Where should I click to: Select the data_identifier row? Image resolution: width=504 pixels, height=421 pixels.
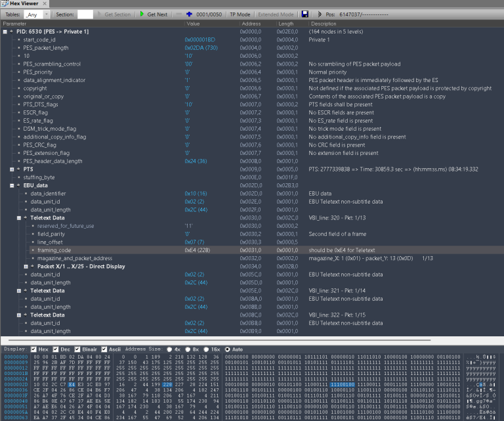(252, 194)
